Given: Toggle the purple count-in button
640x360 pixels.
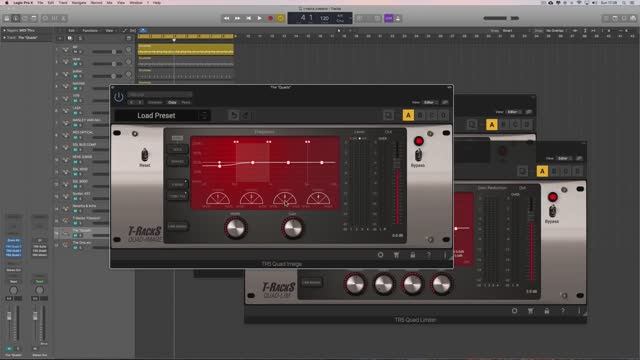Looking at the screenshot, I should [389, 18].
